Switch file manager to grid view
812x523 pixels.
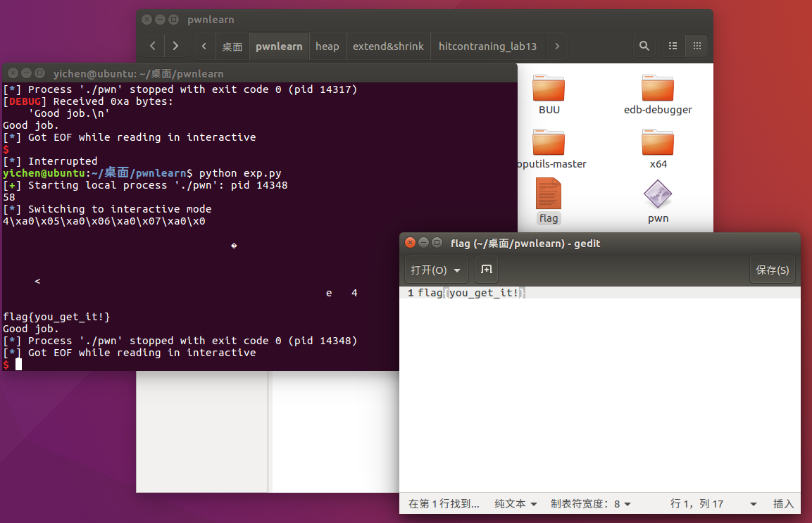point(697,46)
